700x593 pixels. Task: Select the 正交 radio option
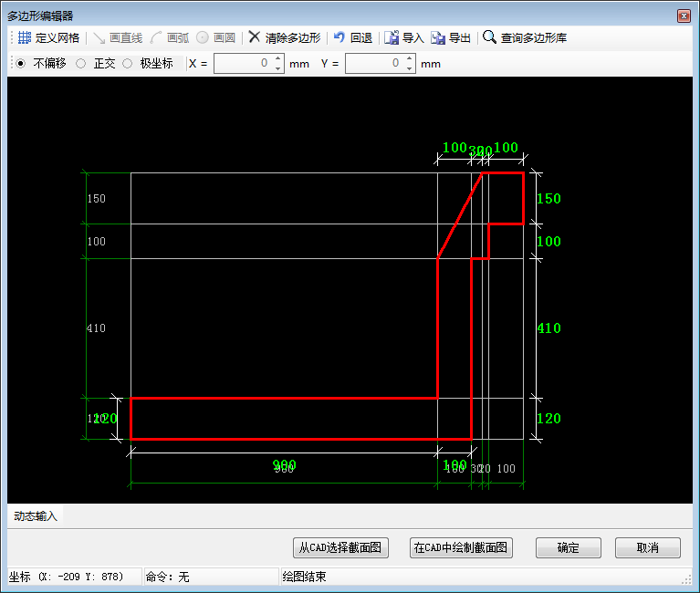coord(81,64)
